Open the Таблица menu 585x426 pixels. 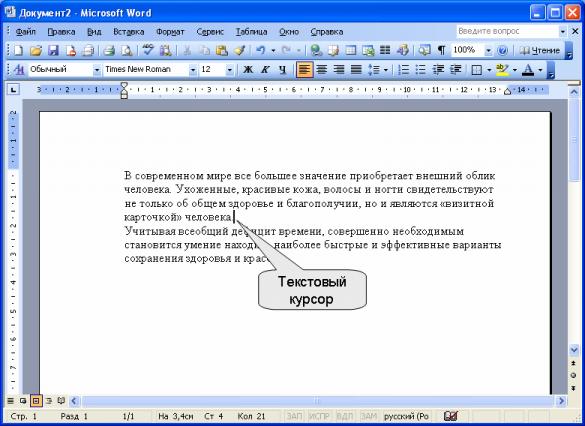coord(251,32)
